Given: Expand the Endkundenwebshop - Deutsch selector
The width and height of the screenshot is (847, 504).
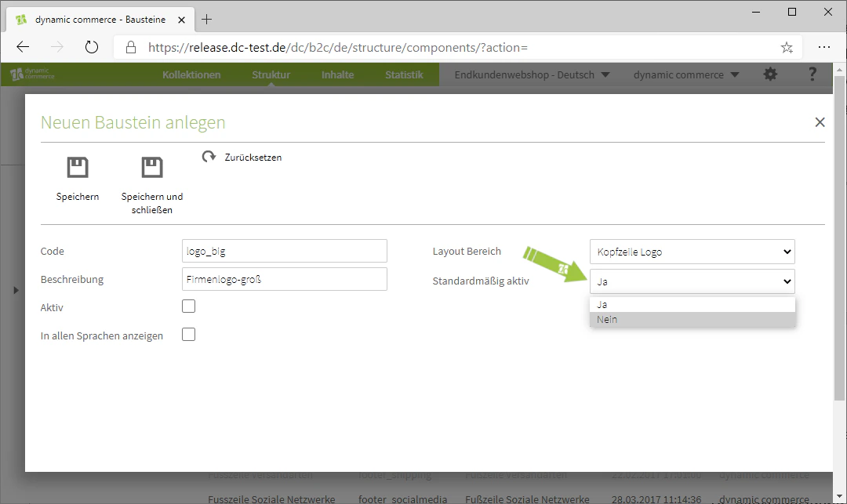Looking at the screenshot, I should pos(532,74).
